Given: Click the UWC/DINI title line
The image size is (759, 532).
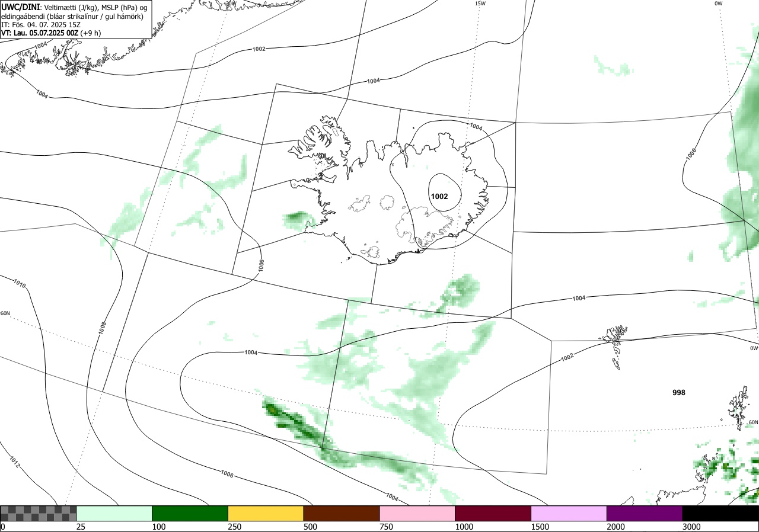Looking at the screenshot, I should tap(75, 7).
